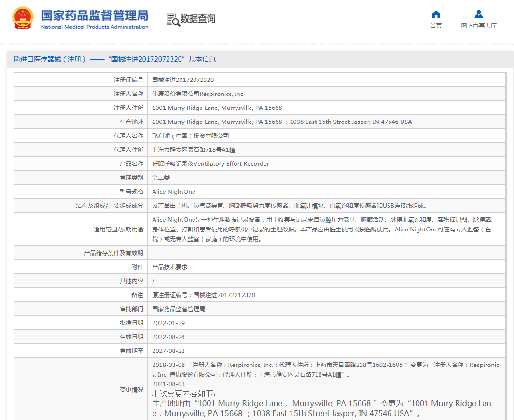514x420 pixels.
Task: Click the agent name 飞利浦（中国）投资有限公司
Action: [x=191, y=136]
